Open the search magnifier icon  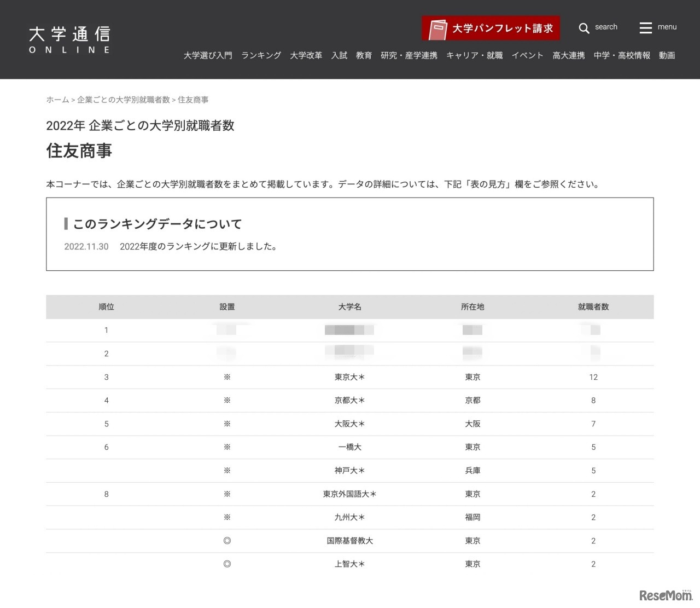584,27
